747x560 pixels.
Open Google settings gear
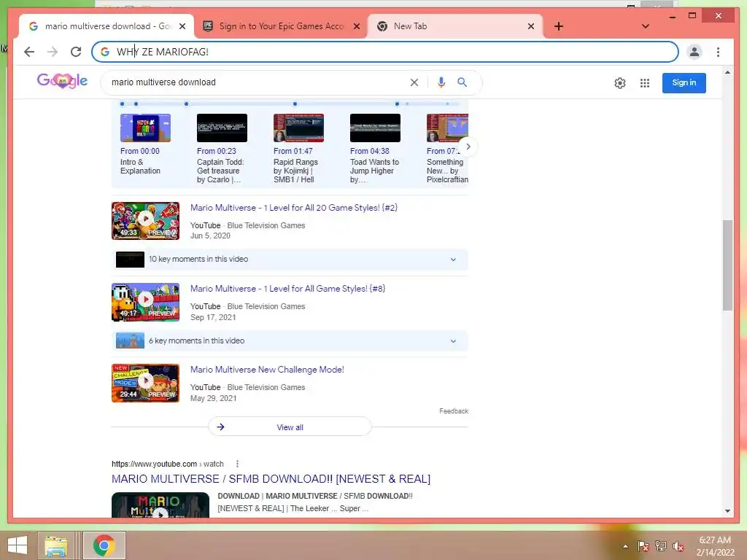click(620, 83)
